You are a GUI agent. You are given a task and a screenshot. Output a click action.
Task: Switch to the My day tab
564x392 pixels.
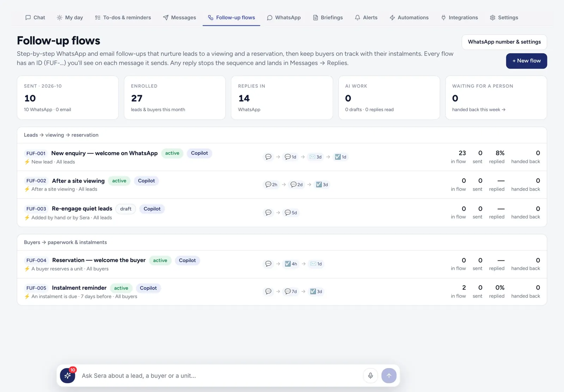click(x=70, y=18)
